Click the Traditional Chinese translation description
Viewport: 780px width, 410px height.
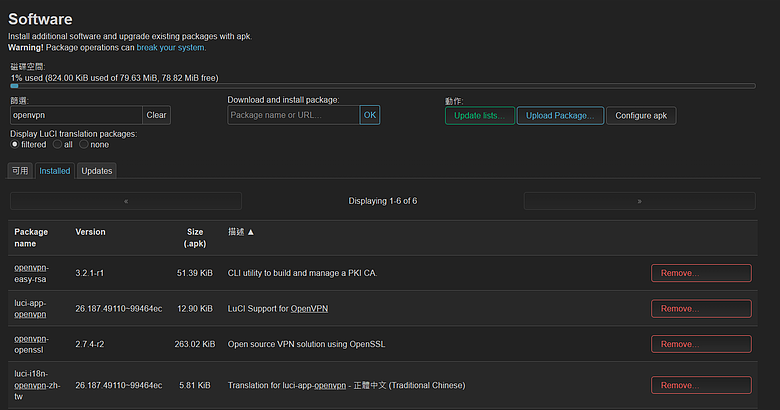[x=346, y=385]
